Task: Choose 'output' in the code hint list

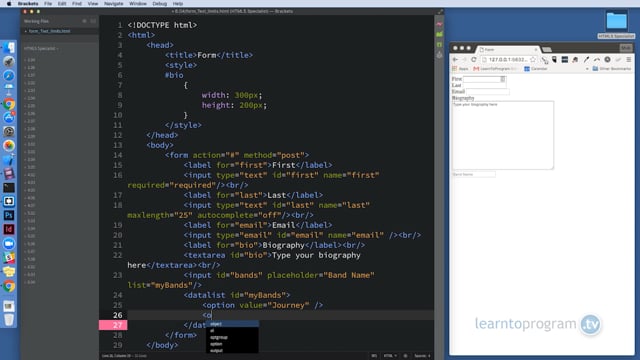Action: [232, 350]
